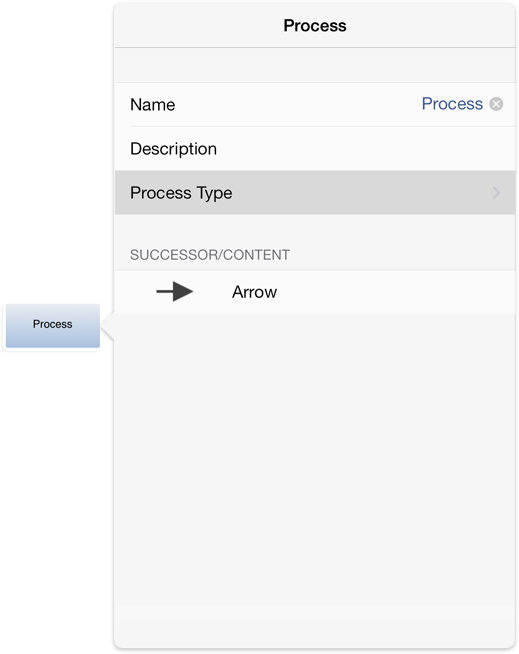Click into the Description field
519x654 pixels.
[x=315, y=149]
